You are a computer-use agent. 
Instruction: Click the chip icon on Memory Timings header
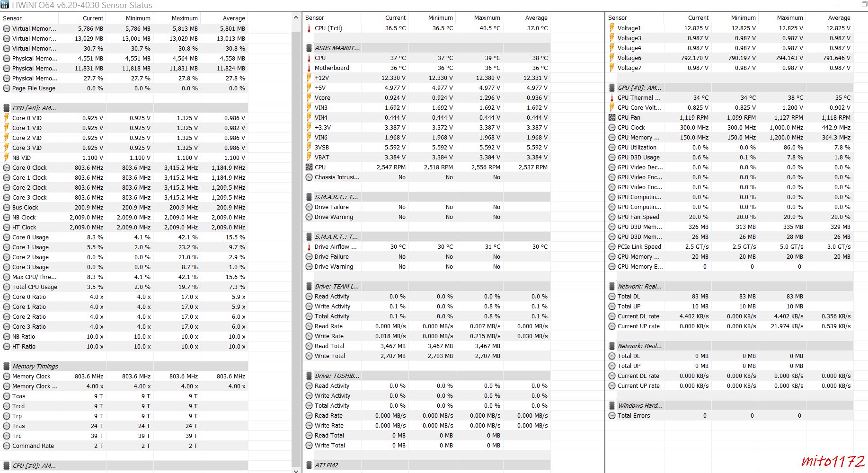7,366
